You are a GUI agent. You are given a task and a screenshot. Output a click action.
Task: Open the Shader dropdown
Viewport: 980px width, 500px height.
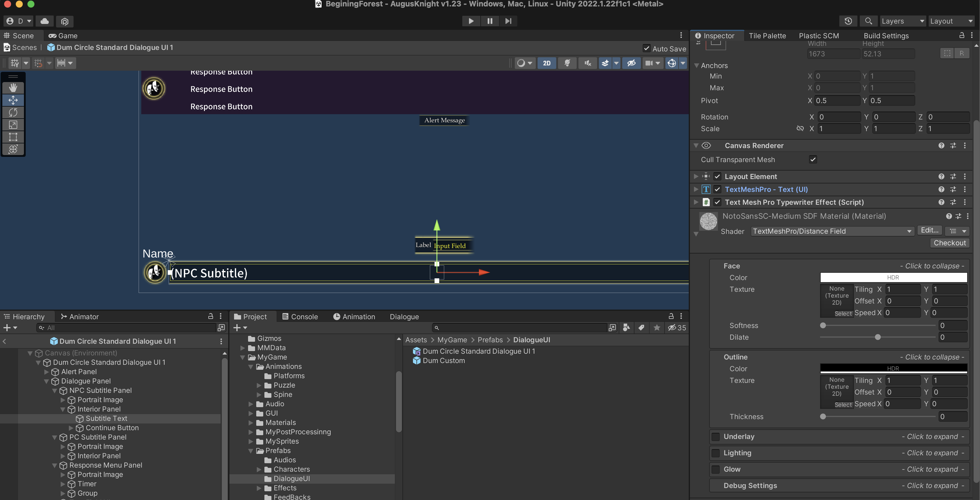coord(832,231)
